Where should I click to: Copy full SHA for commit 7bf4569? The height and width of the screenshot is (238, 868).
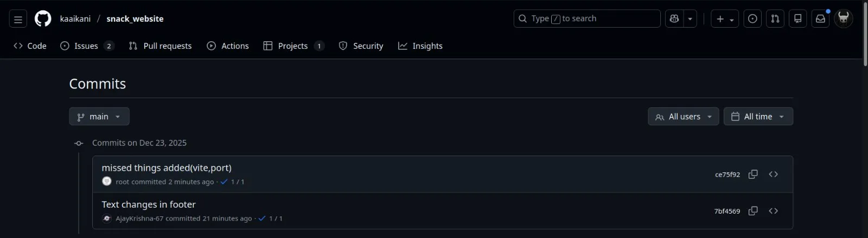753,211
